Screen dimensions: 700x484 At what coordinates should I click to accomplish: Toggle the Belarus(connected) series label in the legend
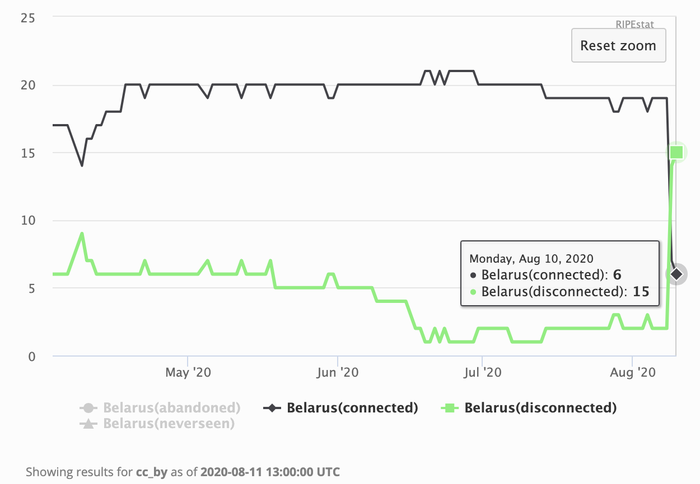point(349,408)
